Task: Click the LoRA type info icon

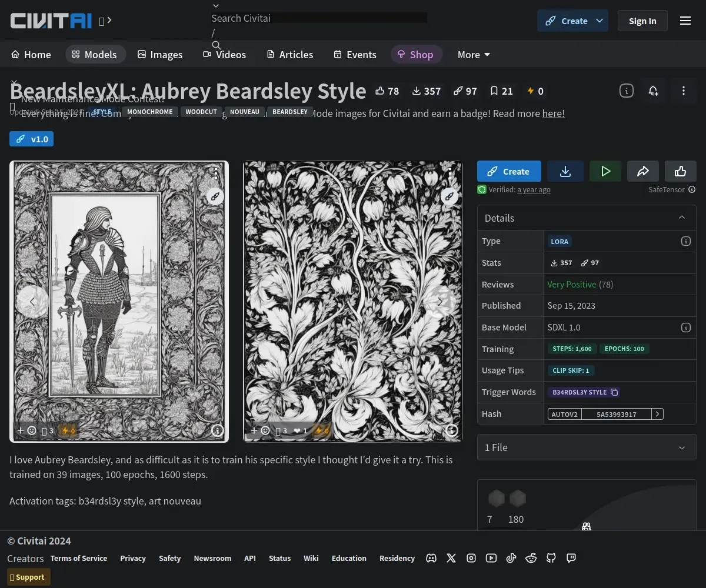Action: pyautogui.click(x=685, y=241)
